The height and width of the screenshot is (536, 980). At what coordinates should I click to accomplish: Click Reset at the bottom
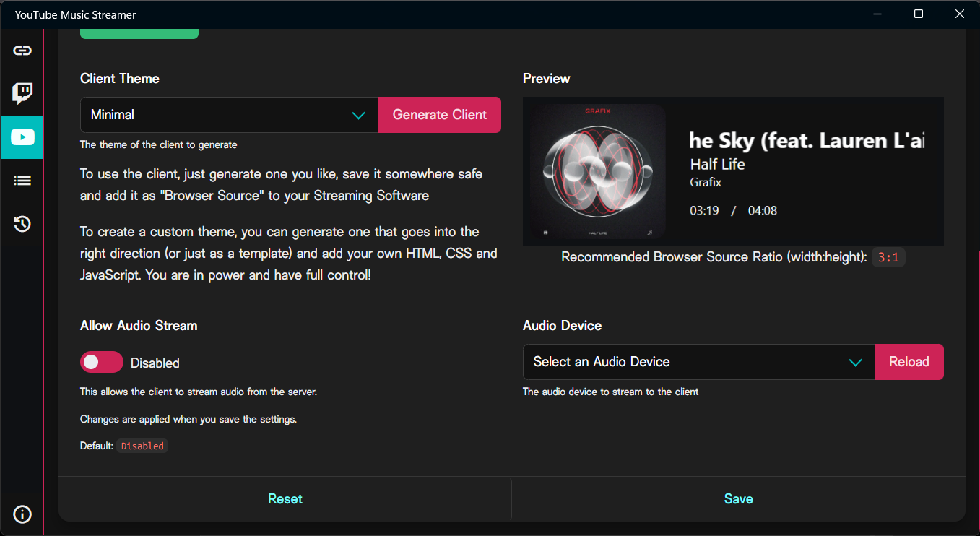285,499
